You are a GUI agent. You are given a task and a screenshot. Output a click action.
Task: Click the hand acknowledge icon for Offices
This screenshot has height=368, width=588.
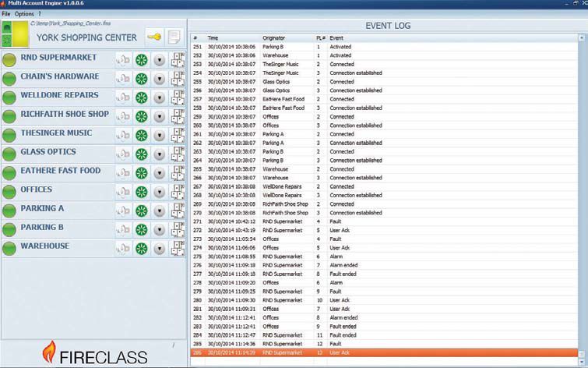click(124, 192)
